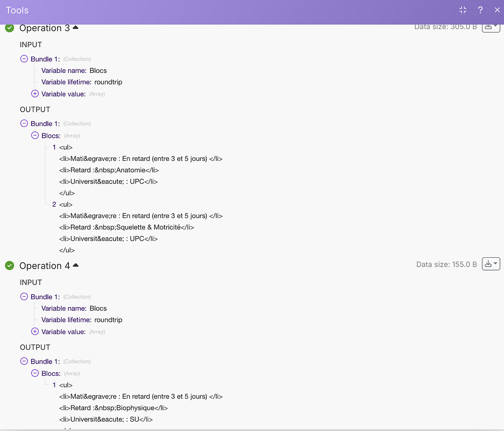Click the Variable lifetime roundtrip entry under Operation 4
504x431 pixels.
(81, 320)
